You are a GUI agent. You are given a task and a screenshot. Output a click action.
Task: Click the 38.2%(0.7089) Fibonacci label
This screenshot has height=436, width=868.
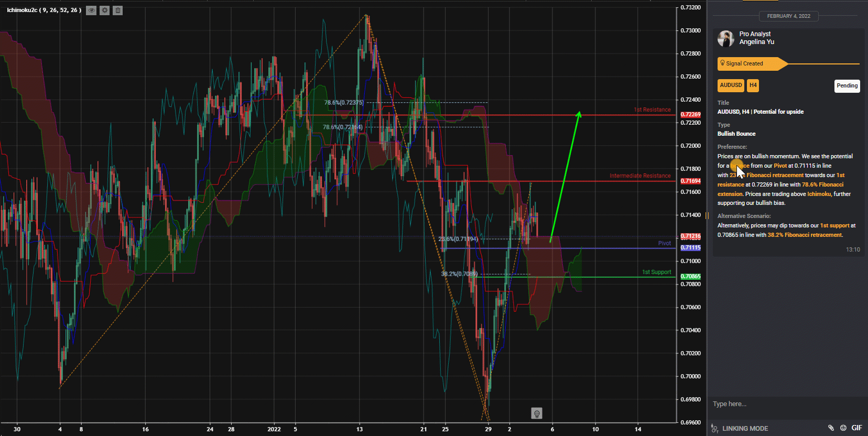point(459,274)
